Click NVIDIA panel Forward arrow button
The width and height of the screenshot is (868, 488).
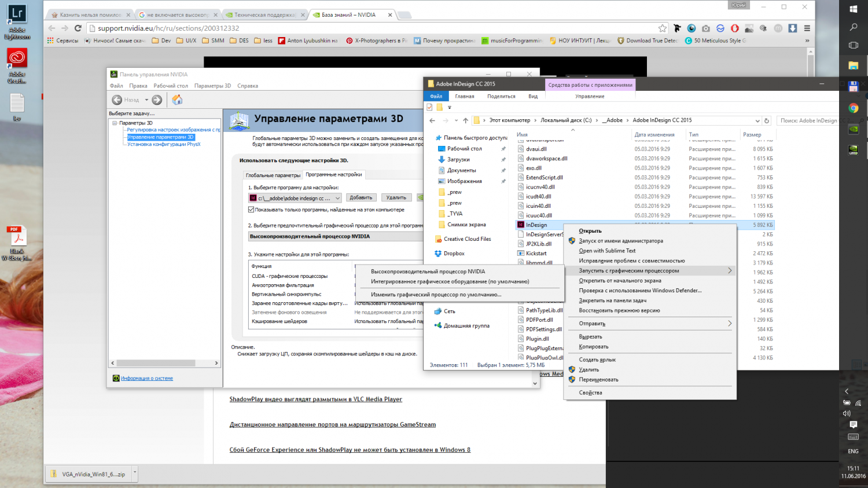tap(157, 100)
